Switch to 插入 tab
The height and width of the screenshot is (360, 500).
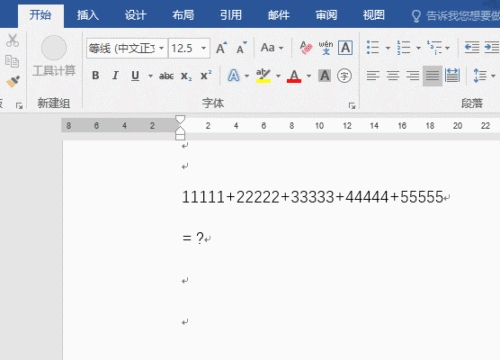(88, 15)
